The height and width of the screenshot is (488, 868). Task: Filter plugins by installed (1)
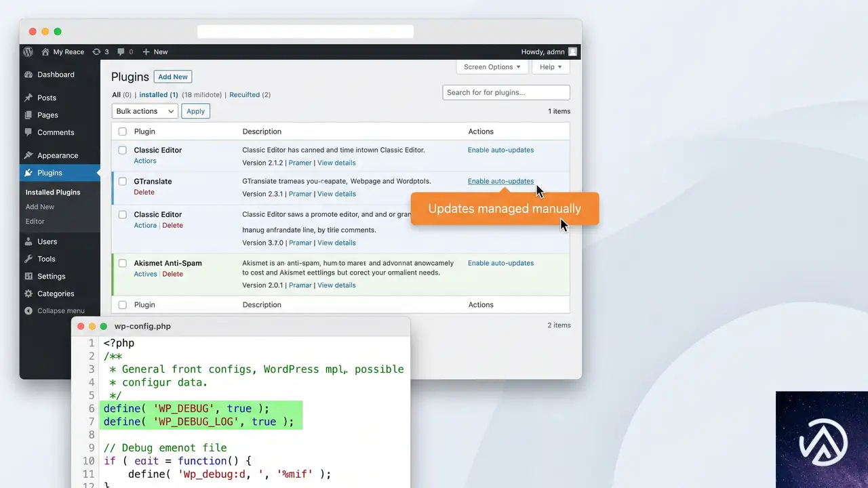pos(159,95)
